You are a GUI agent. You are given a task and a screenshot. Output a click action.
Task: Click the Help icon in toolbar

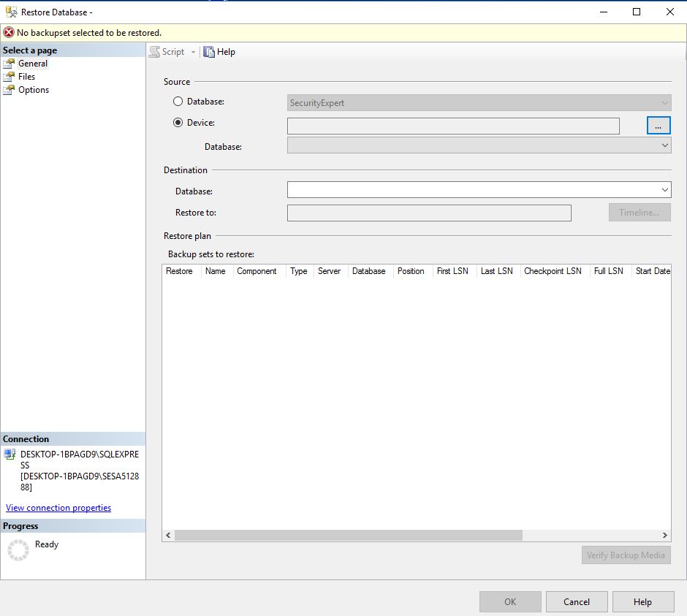click(209, 52)
